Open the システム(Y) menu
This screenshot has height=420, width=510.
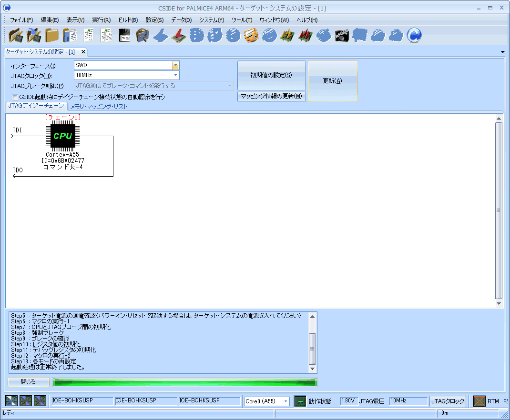point(212,20)
